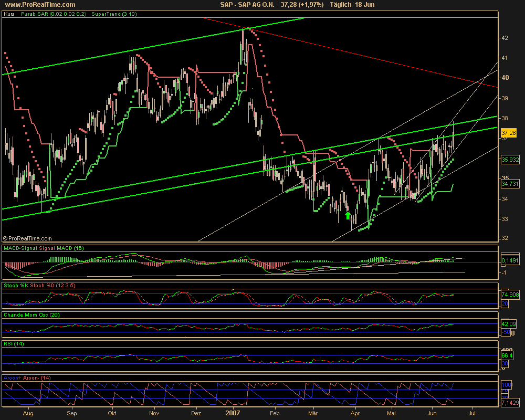The width and height of the screenshot is (525, 420).
Task: Click the 20 stochastic level label
Action: (505, 304)
